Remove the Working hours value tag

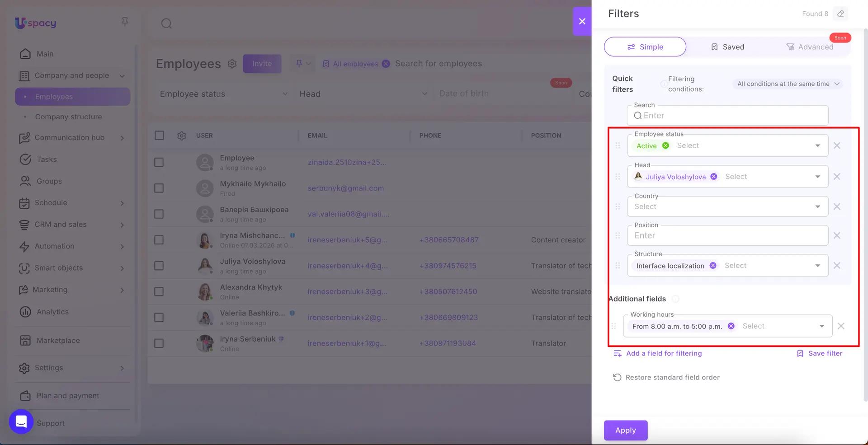pos(731,326)
